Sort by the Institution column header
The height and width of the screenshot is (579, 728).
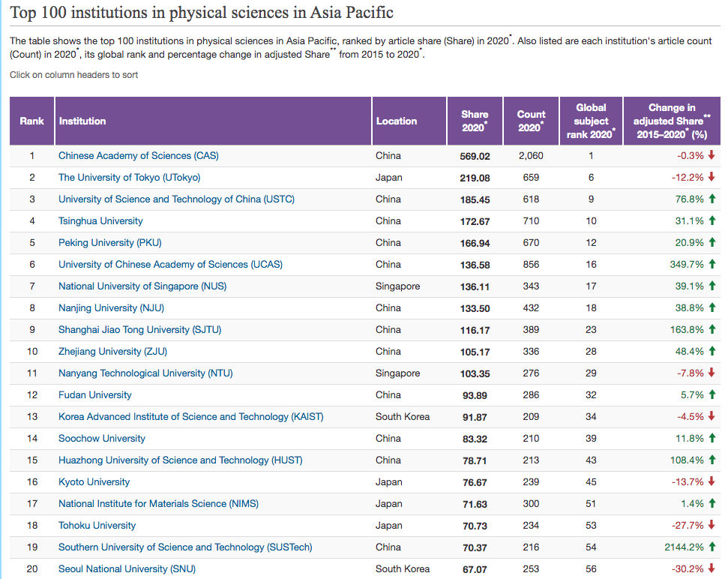82,121
